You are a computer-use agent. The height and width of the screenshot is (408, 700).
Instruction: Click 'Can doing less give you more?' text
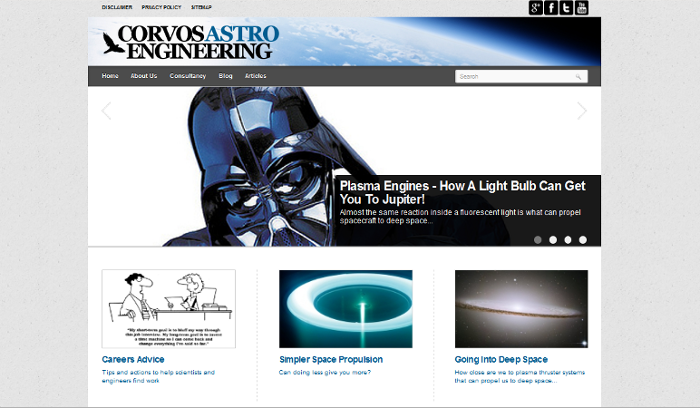click(x=325, y=372)
